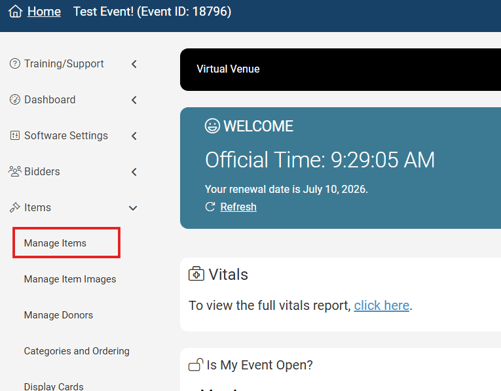Click the Dashboard gauge icon
The width and height of the screenshot is (501, 391).
click(x=15, y=99)
